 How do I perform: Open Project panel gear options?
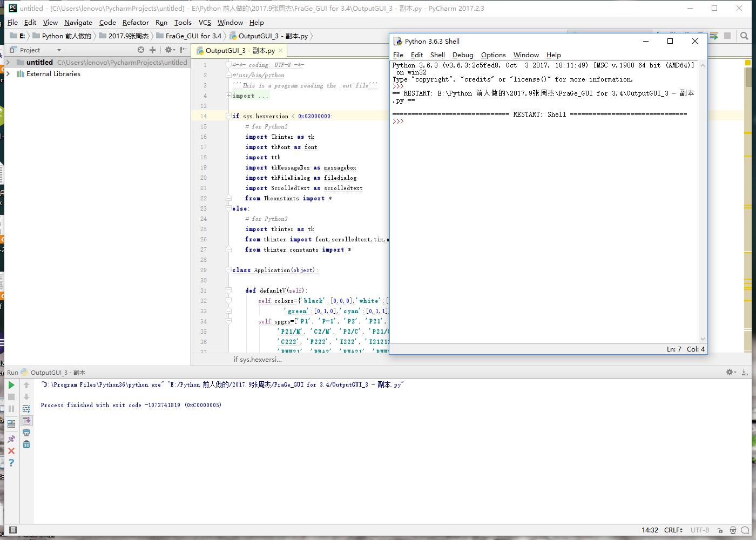click(170, 50)
